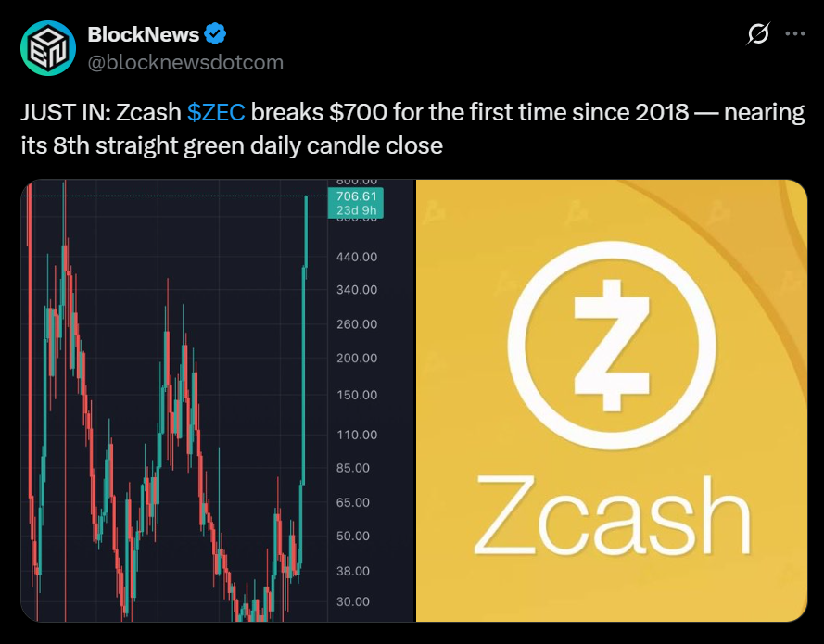This screenshot has width=824, height=644.
Task: Open the Grok explain-post icon
Action: [x=757, y=34]
